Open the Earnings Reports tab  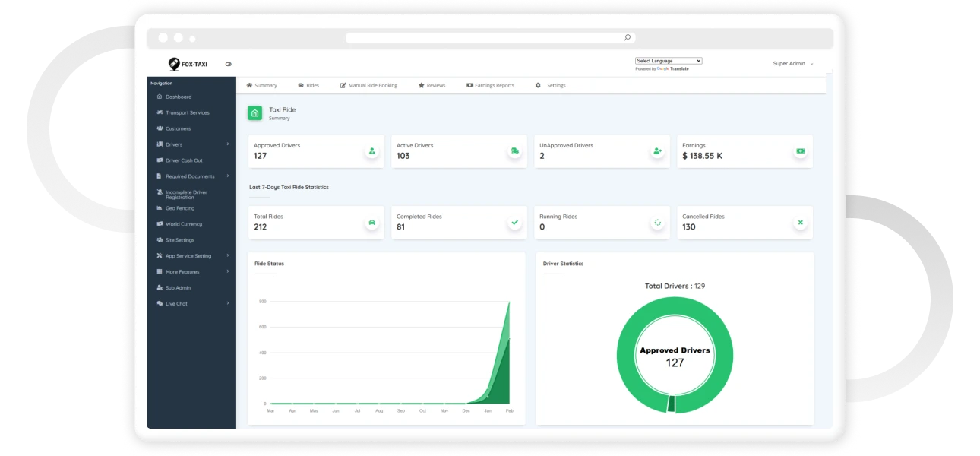pyautogui.click(x=490, y=85)
